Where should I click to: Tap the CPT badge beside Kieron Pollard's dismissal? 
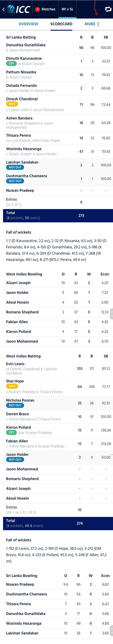point(11,432)
